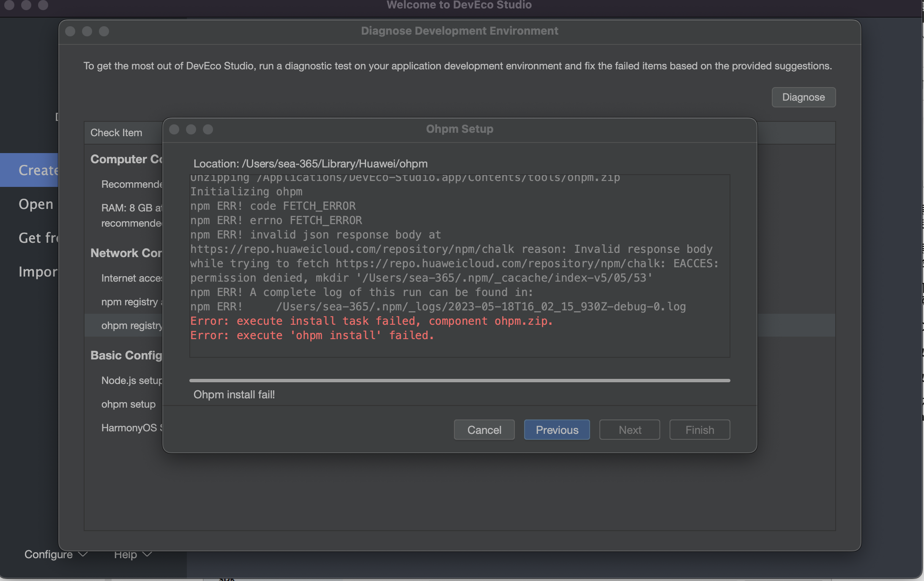
Task: Click the disabled Finish button
Action: click(700, 430)
